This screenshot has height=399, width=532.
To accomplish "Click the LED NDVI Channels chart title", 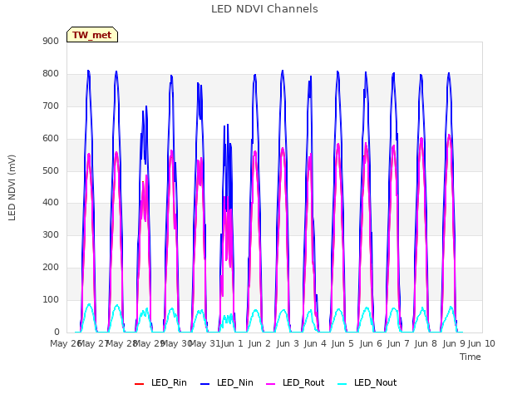I will 264,9.
